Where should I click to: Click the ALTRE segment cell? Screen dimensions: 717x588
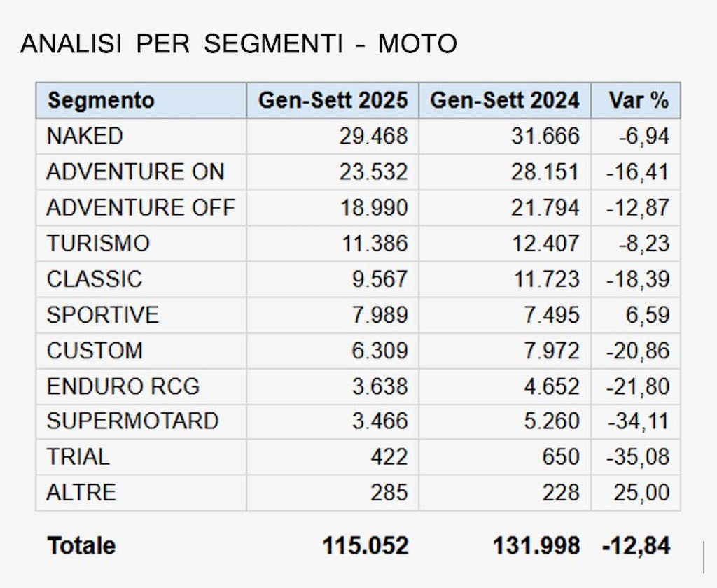tap(81, 493)
